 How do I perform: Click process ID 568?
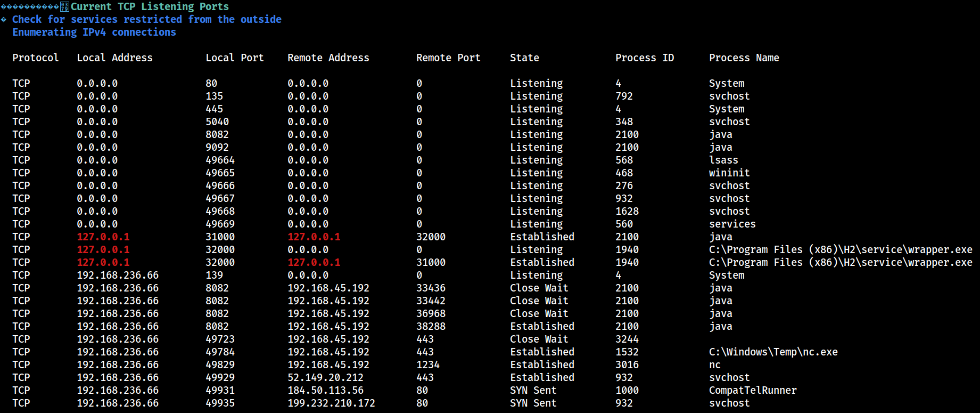click(x=624, y=160)
